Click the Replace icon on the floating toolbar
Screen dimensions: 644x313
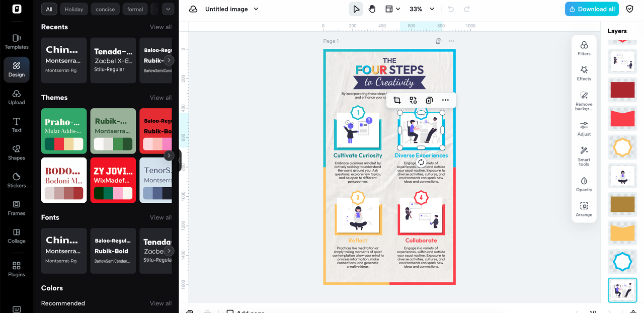[x=413, y=100]
